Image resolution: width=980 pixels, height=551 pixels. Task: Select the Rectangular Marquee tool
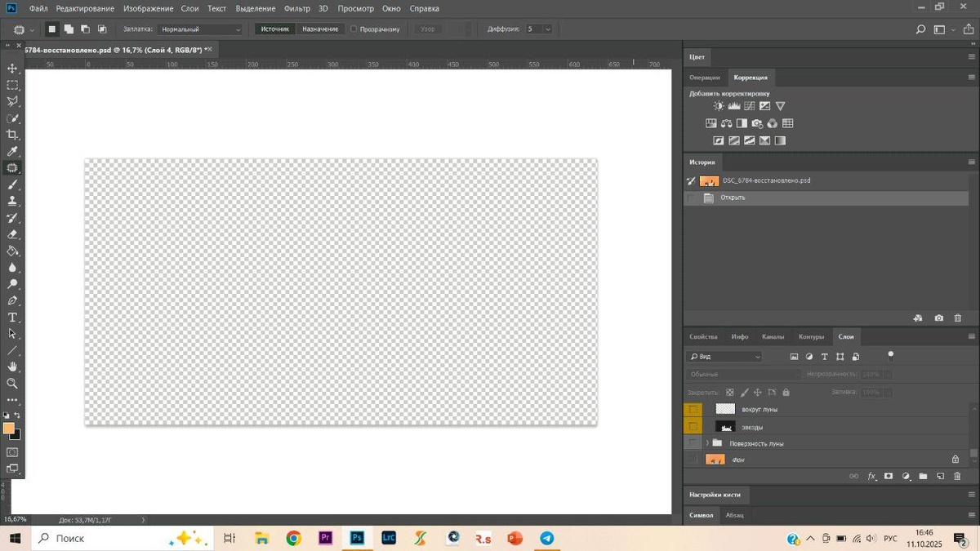pyautogui.click(x=12, y=85)
